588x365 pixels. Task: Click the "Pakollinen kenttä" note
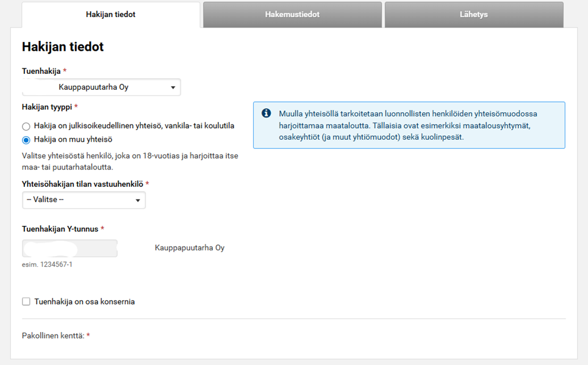pyautogui.click(x=53, y=336)
